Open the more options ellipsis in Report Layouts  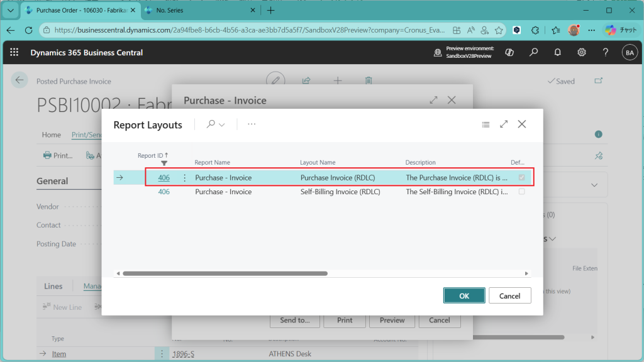click(x=252, y=124)
